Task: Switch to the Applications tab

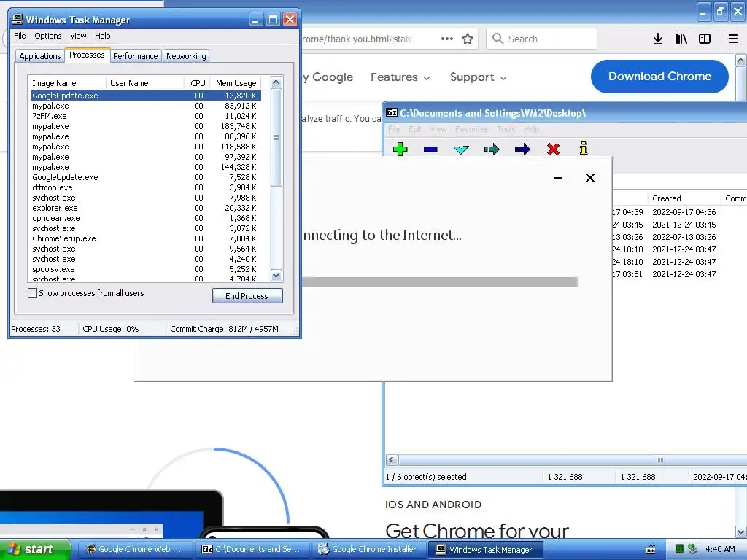Action: [x=40, y=56]
